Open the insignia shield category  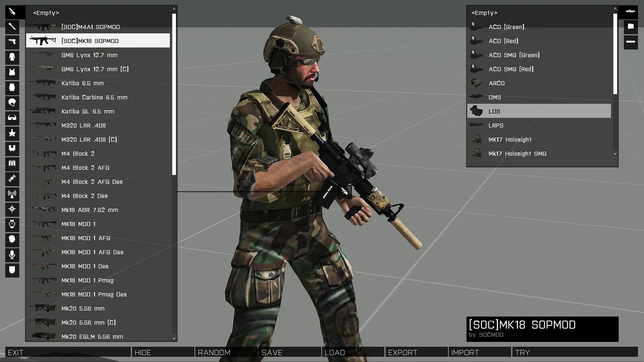point(12,270)
